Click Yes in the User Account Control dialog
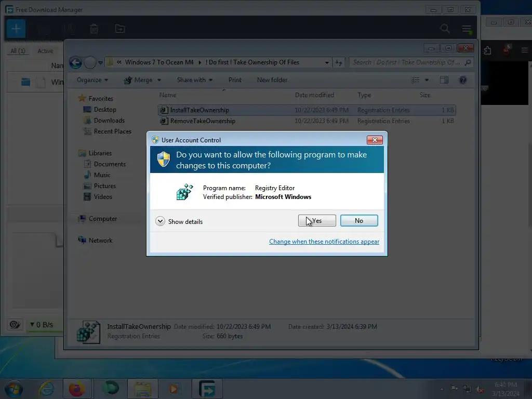This screenshot has width=532, height=399. click(317, 220)
